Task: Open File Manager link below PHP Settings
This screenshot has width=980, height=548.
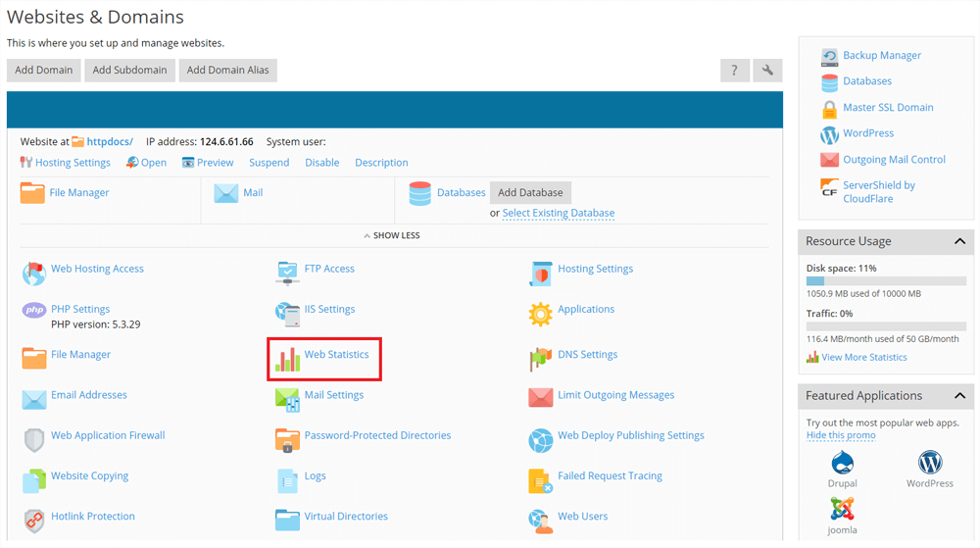Action: [80, 354]
